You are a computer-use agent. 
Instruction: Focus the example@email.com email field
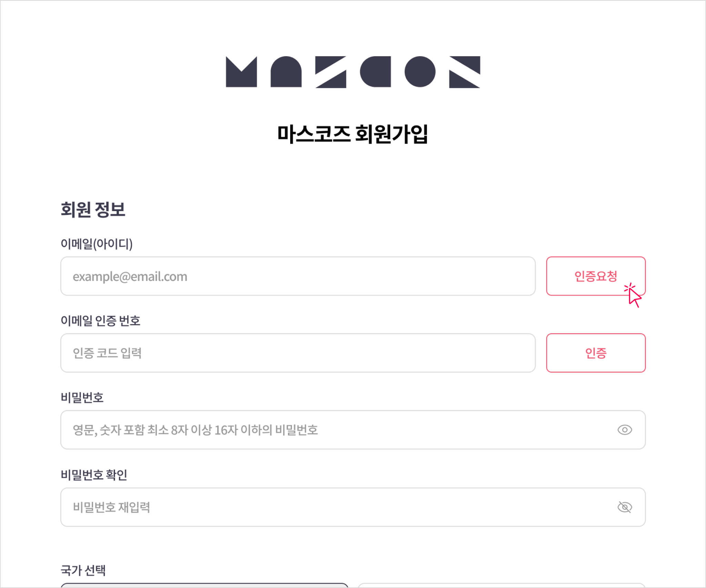pyautogui.click(x=298, y=276)
